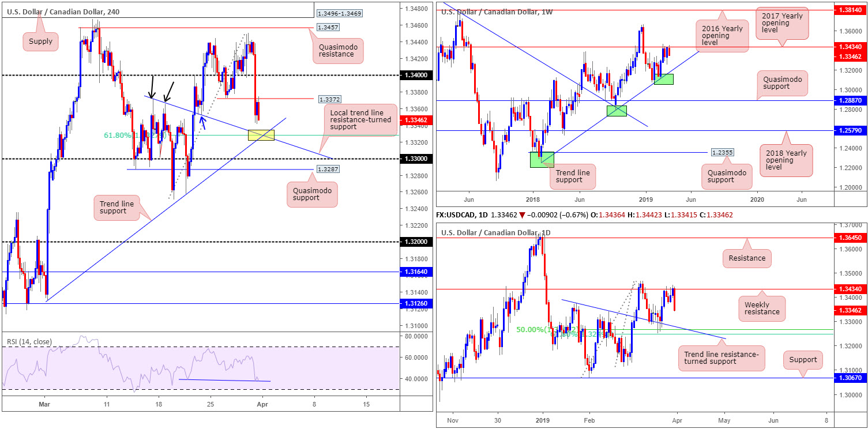Click the 'Local trend line resistance-turned support' callout
The height and width of the screenshot is (429, 868).
coord(360,119)
